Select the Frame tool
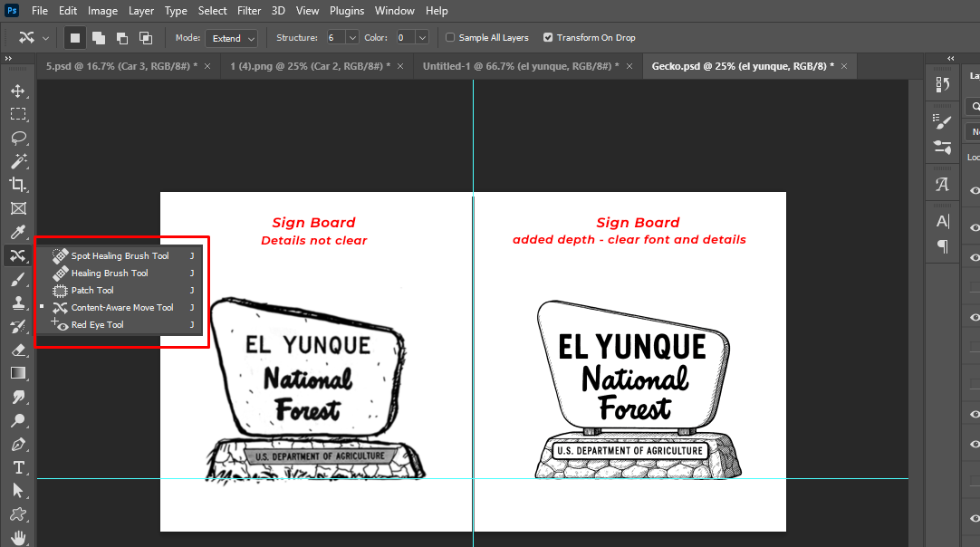Screen dimensions: 980x547 17,208
